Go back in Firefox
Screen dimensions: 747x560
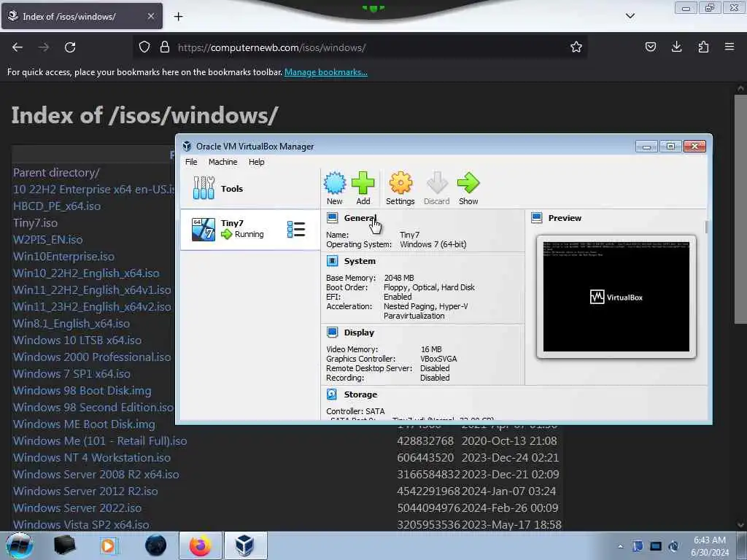click(x=18, y=47)
